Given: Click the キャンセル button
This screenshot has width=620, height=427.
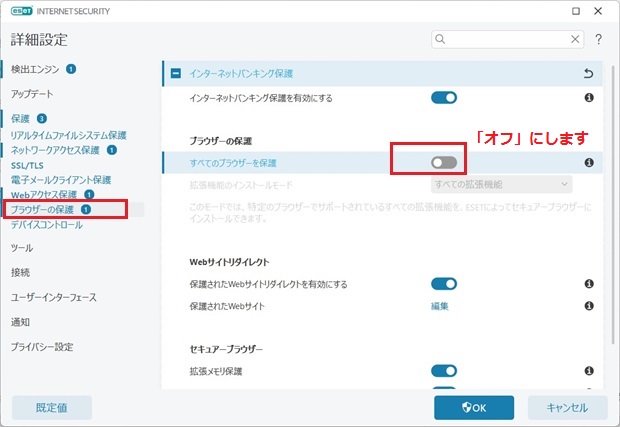Looking at the screenshot, I should click(567, 408).
